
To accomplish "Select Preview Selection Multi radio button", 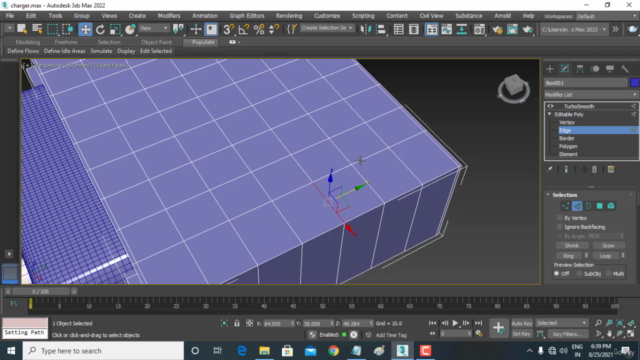I will point(608,273).
